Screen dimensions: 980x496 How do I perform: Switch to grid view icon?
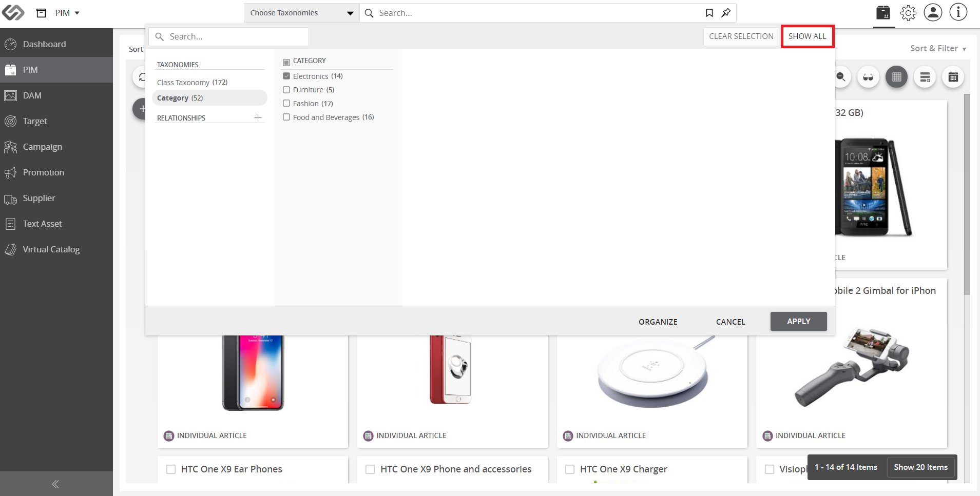(896, 77)
